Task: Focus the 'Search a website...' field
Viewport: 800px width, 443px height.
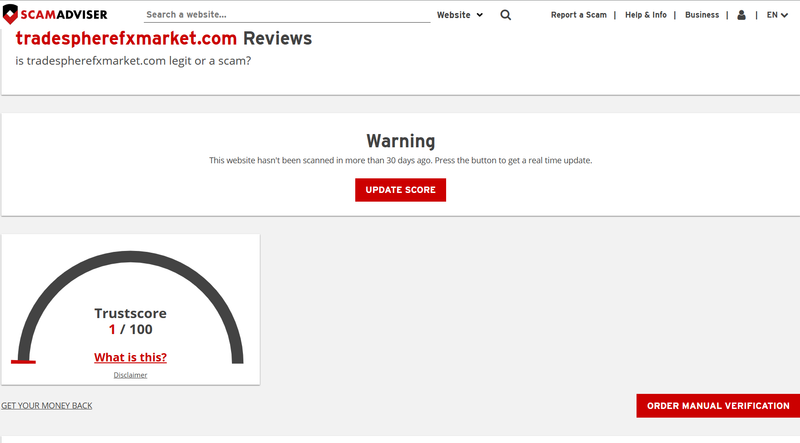Action: (x=287, y=15)
